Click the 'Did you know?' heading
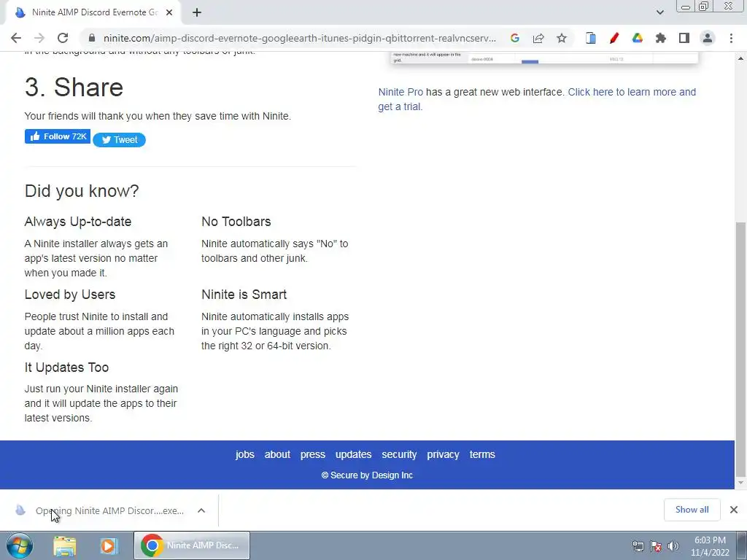The image size is (747, 560). 82,191
